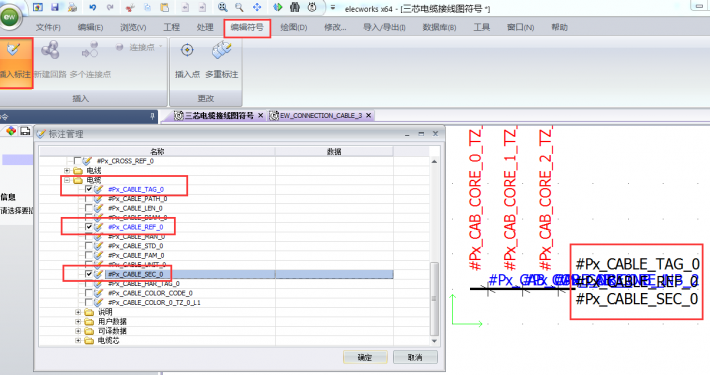Check the #Px_CABLE_LEN_0 checkbox

[89, 208]
